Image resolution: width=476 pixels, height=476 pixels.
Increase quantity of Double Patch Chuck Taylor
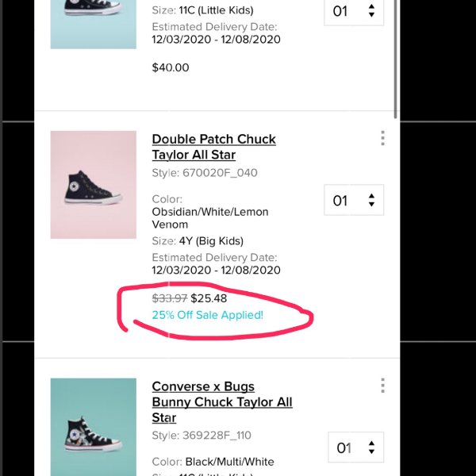pos(371,196)
